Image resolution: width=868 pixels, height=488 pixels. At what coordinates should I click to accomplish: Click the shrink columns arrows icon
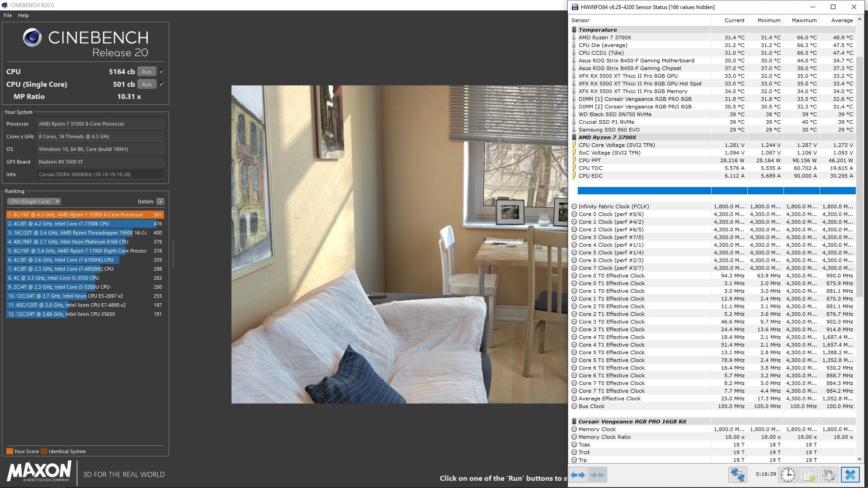(x=597, y=475)
